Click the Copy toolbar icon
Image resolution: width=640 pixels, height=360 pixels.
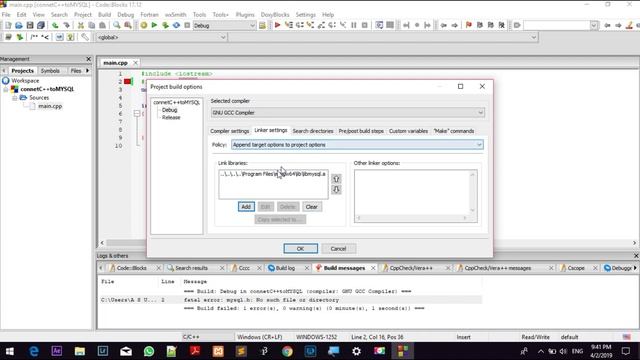point(91,25)
